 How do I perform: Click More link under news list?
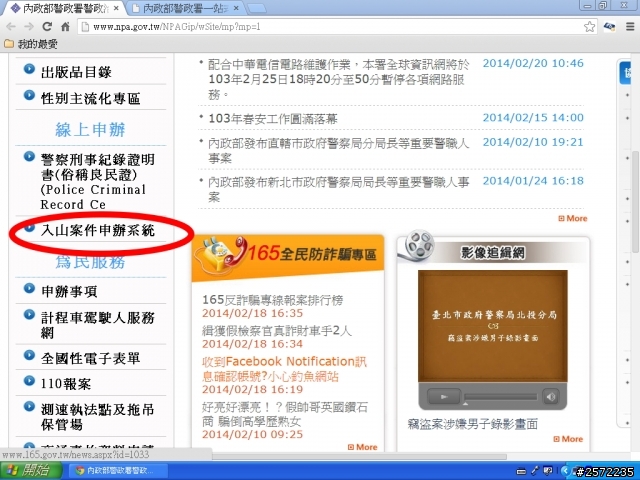tap(573, 218)
